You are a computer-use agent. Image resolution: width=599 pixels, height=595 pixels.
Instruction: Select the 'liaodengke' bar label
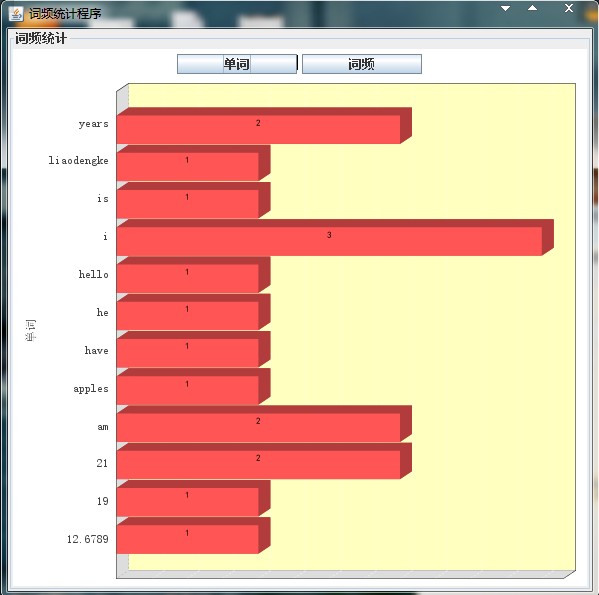tap(78, 160)
